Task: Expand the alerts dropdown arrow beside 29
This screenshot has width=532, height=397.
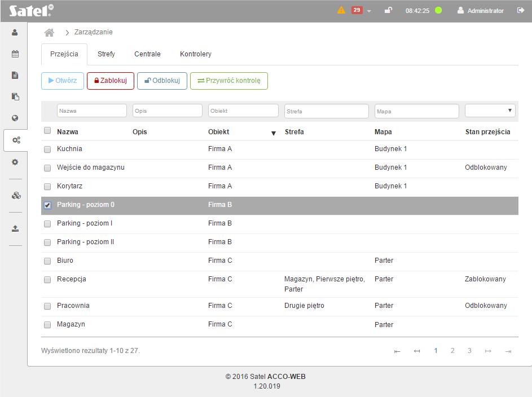Action: [369, 11]
